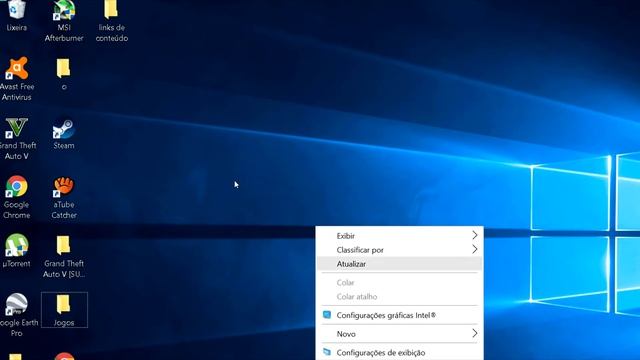
Task: Expand the arrow beside Novo
Action: (474, 333)
